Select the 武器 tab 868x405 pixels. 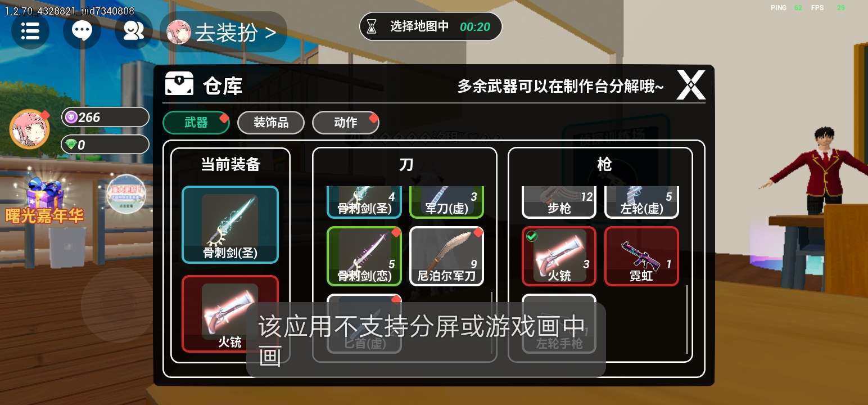[196, 123]
